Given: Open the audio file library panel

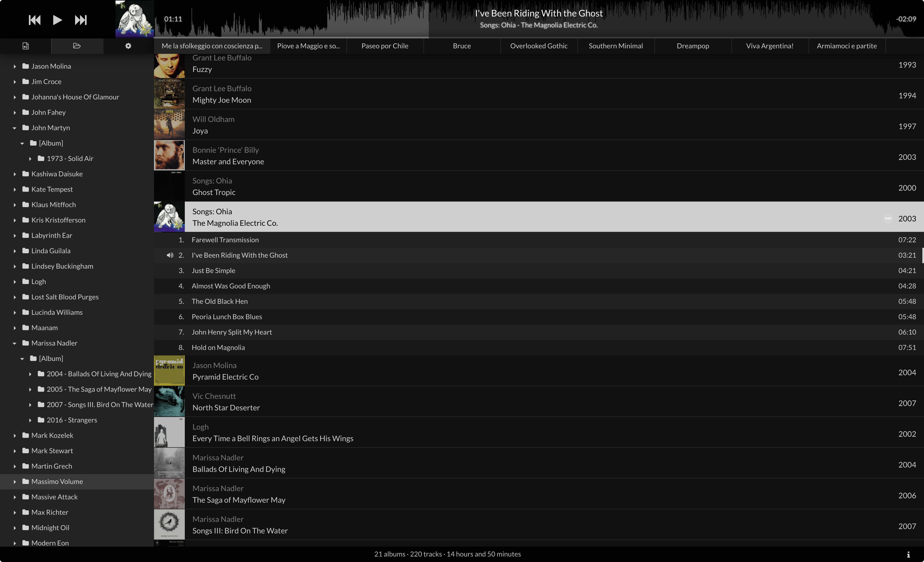Looking at the screenshot, I should pyautogui.click(x=26, y=46).
